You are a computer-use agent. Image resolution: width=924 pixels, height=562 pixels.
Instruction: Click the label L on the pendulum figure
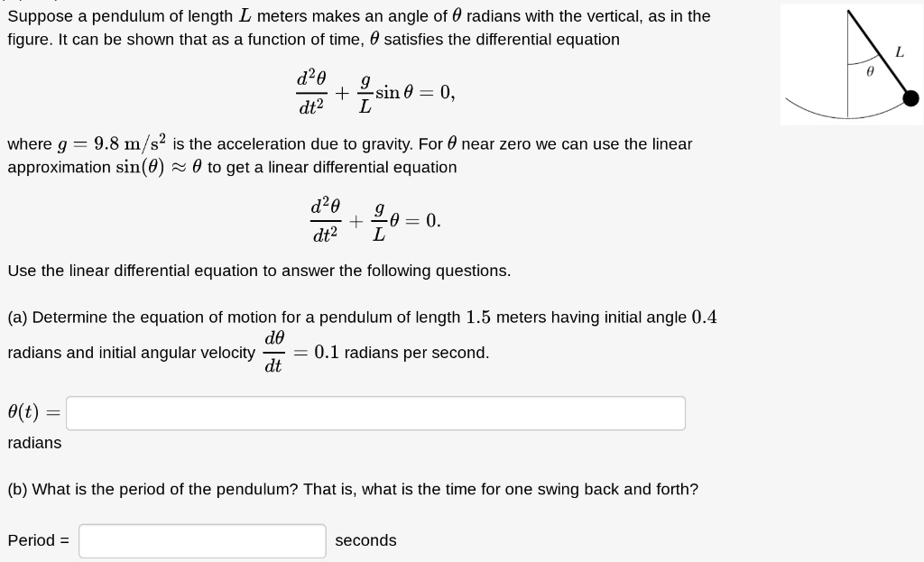(899, 53)
